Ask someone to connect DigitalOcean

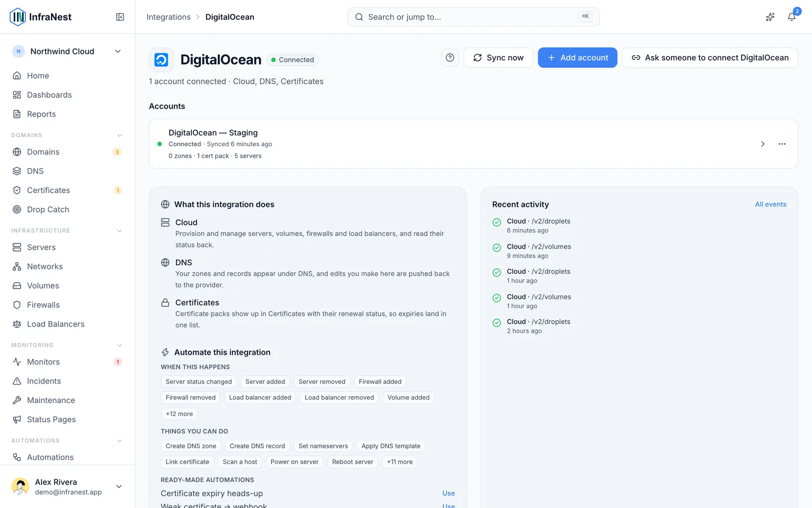[x=710, y=58]
